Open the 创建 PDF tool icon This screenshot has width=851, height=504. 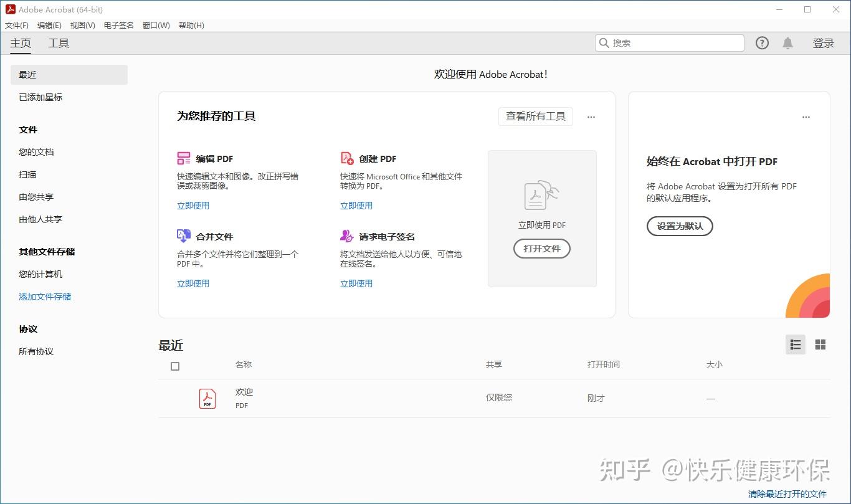click(x=347, y=158)
